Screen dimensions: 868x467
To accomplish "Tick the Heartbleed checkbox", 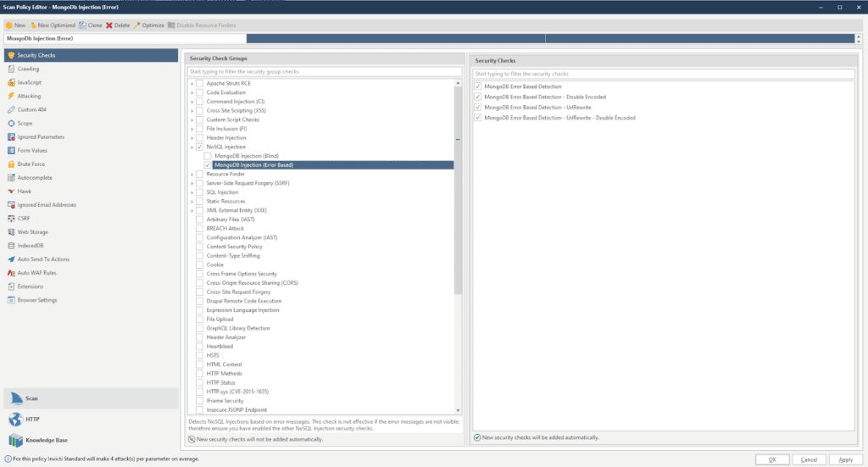I will pos(199,347).
